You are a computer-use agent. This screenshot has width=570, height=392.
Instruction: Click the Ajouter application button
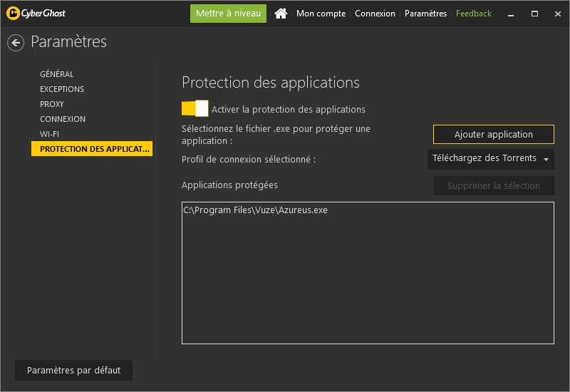coord(493,134)
